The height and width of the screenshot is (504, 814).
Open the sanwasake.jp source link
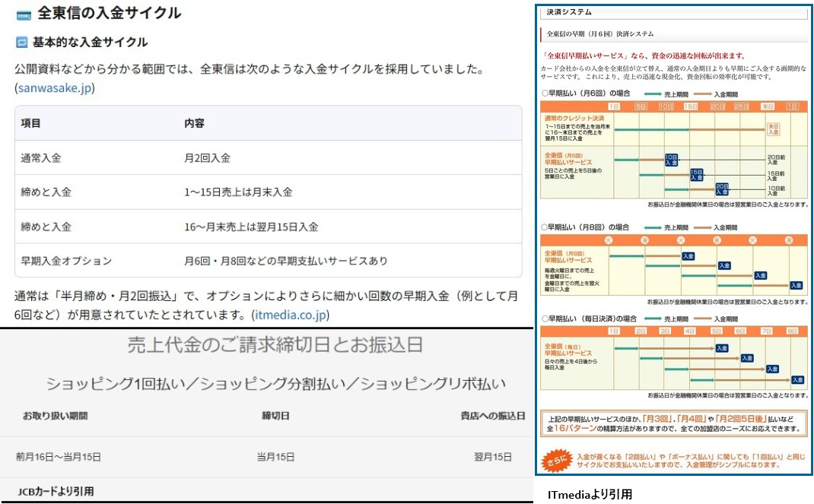[55, 88]
